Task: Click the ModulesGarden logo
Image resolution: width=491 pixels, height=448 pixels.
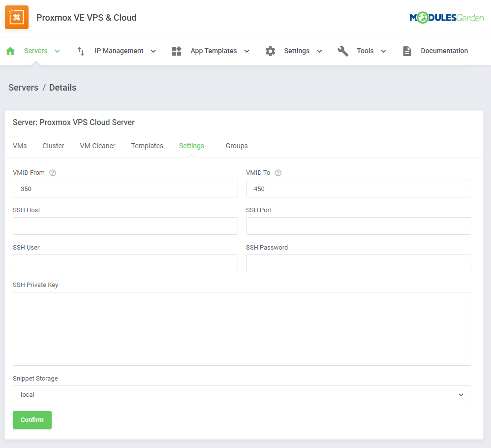Action: (x=447, y=18)
